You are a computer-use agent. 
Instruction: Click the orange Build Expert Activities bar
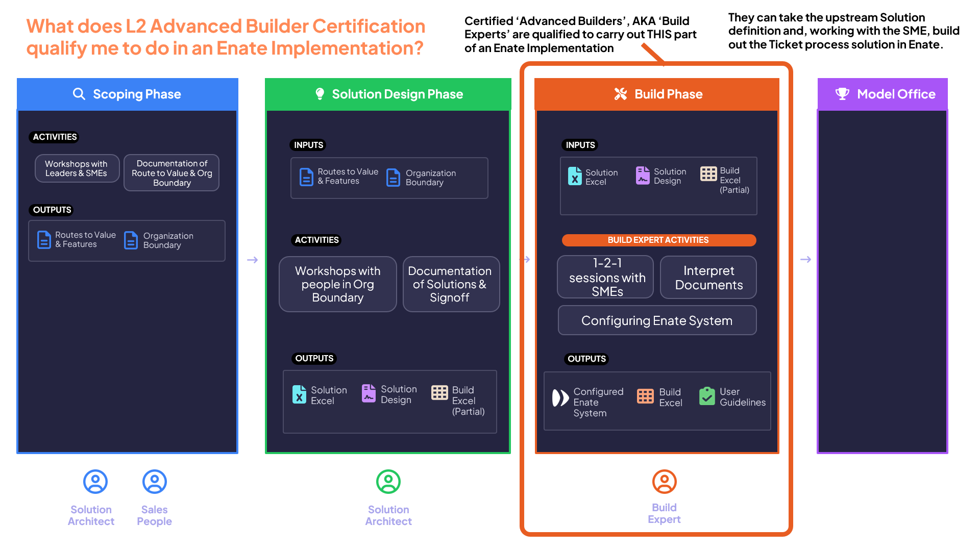point(658,240)
